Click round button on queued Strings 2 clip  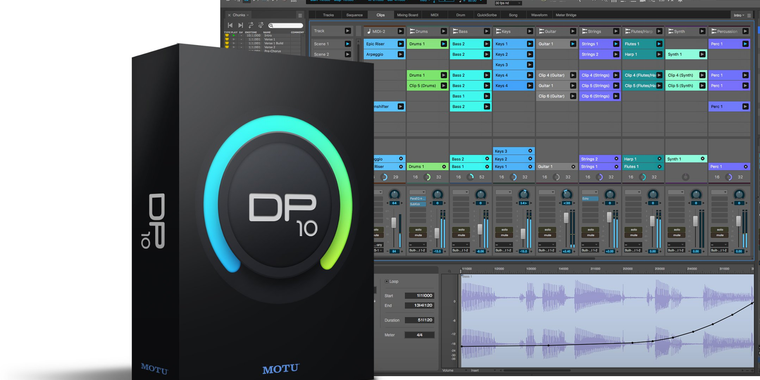coord(616,158)
